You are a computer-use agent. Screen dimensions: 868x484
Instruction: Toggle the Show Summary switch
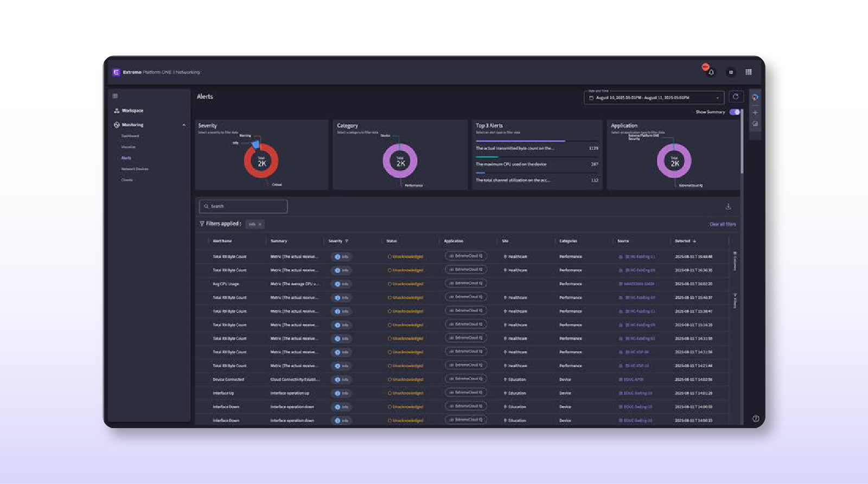pyautogui.click(x=735, y=112)
